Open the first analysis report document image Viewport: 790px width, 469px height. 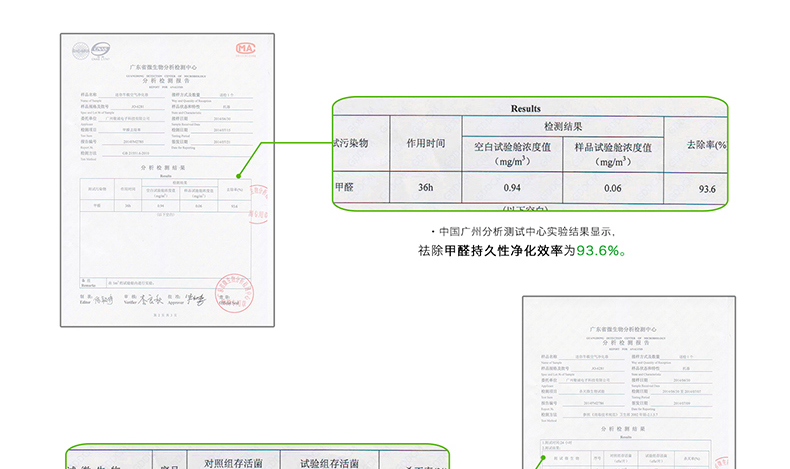tap(167, 180)
